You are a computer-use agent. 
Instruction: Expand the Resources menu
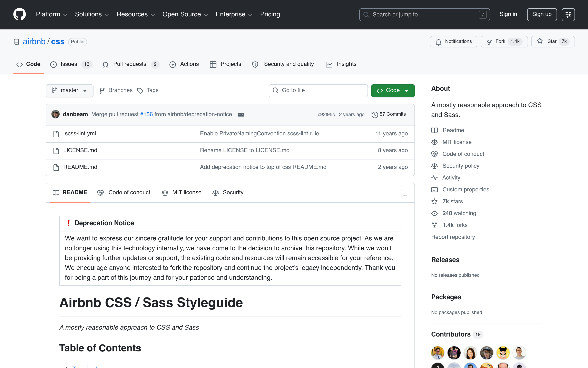[x=136, y=14]
